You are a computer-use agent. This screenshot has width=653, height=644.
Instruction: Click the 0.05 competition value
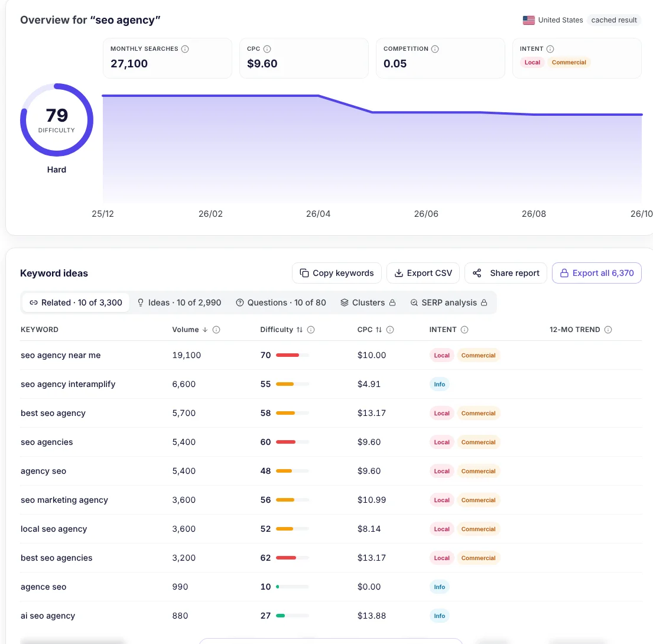tap(395, 64)
